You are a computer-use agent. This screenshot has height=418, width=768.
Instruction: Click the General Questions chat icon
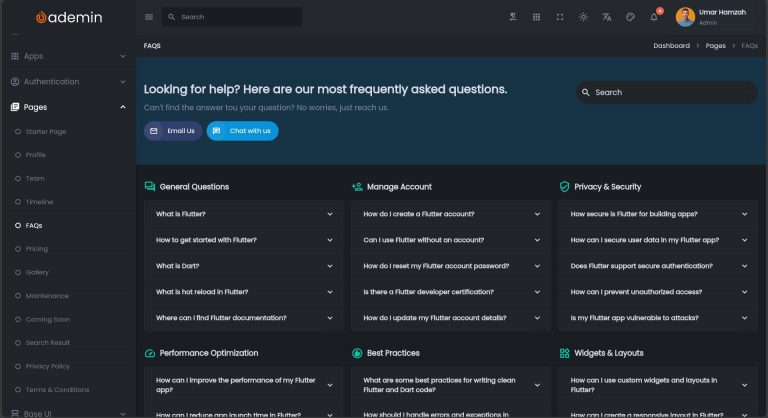(150, 187)
